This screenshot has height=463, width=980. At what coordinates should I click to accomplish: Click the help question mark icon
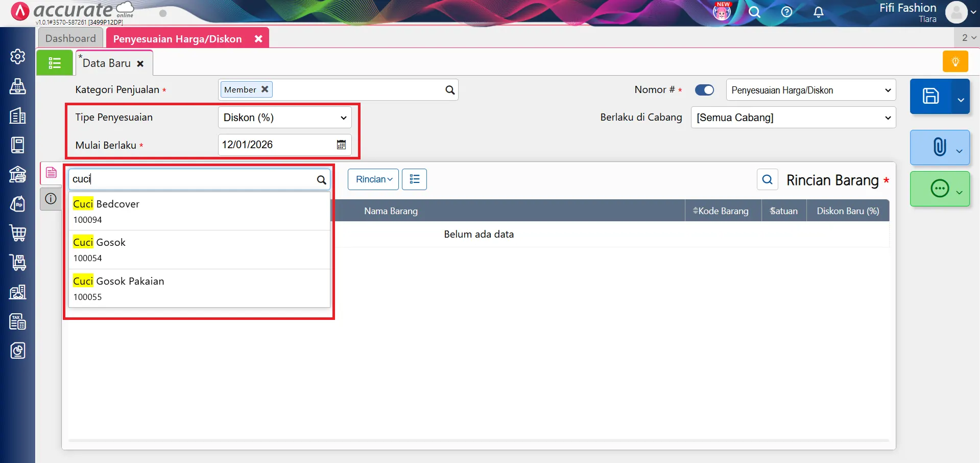[786, 12]
